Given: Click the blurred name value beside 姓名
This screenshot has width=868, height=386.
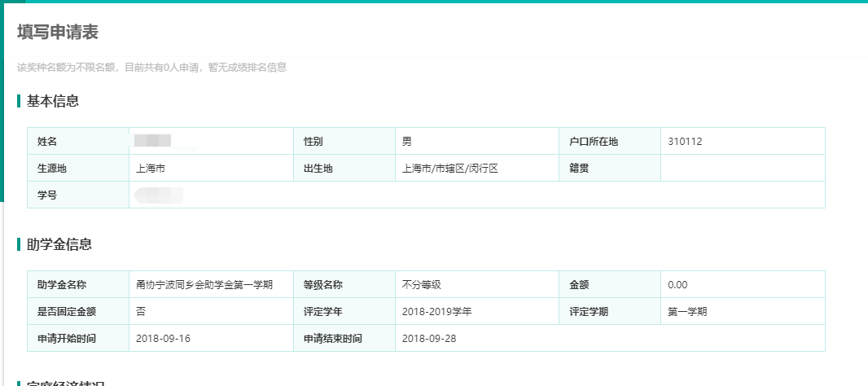Looking at the screenshot, I should coord(153,141).
